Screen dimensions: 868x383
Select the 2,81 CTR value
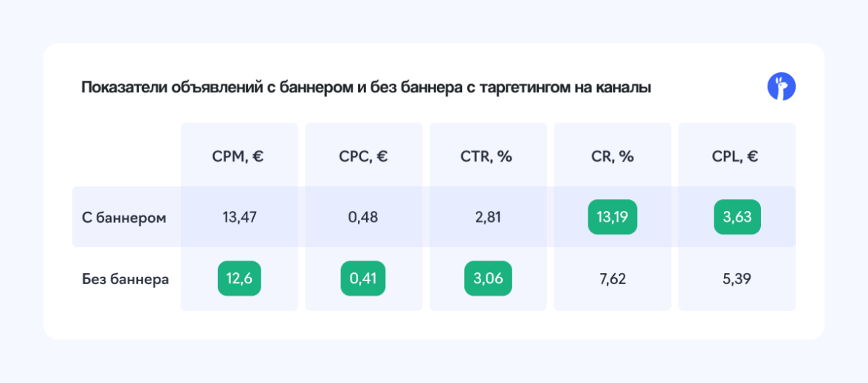(487, 218)
